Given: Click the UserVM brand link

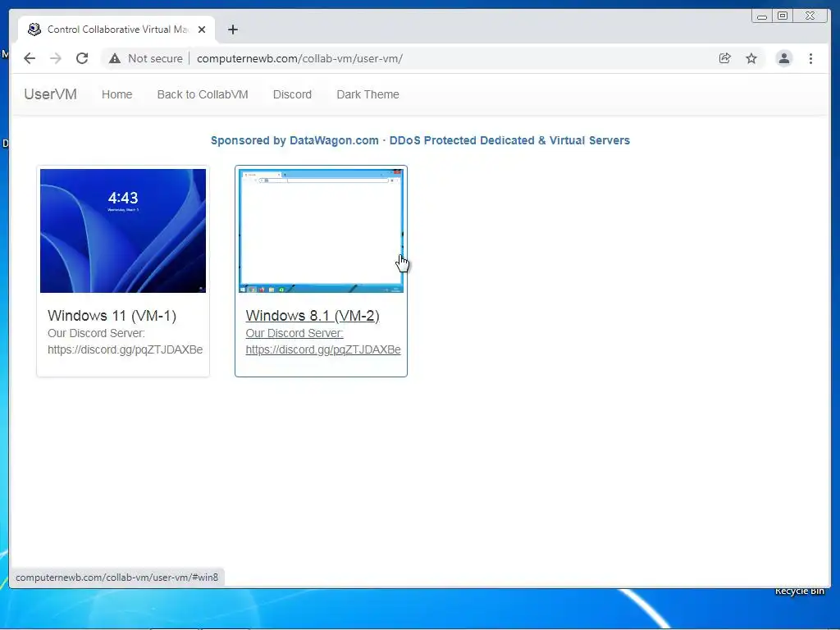Looking at the screenshot, I should coord(50,94).
